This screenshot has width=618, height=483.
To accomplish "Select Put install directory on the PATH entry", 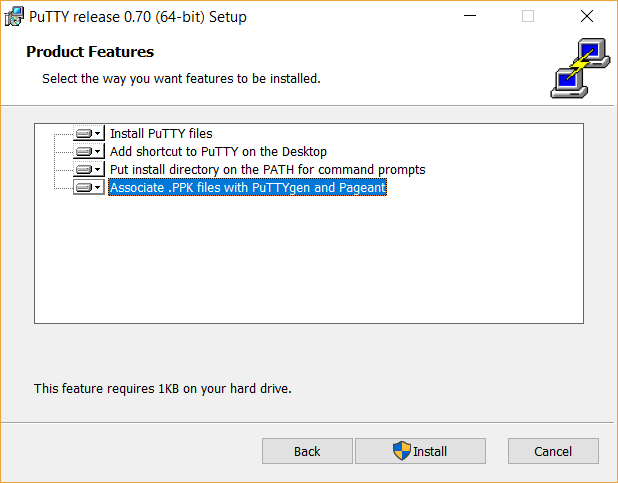I will [267, 169].
